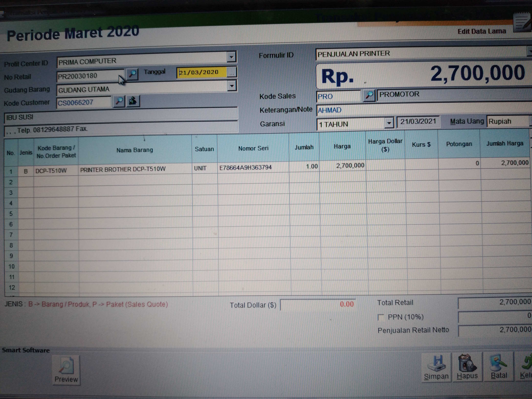Image resolution: width=532 pixels, height=399 pixels.
Task: Click the Kode Sales search magnifier icon
Action: (369, 95)
